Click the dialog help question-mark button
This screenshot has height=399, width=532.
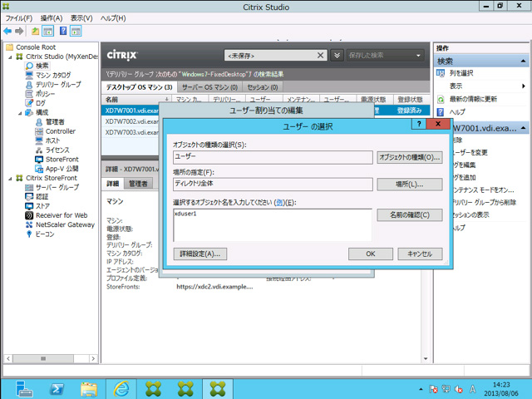point(419,124)
